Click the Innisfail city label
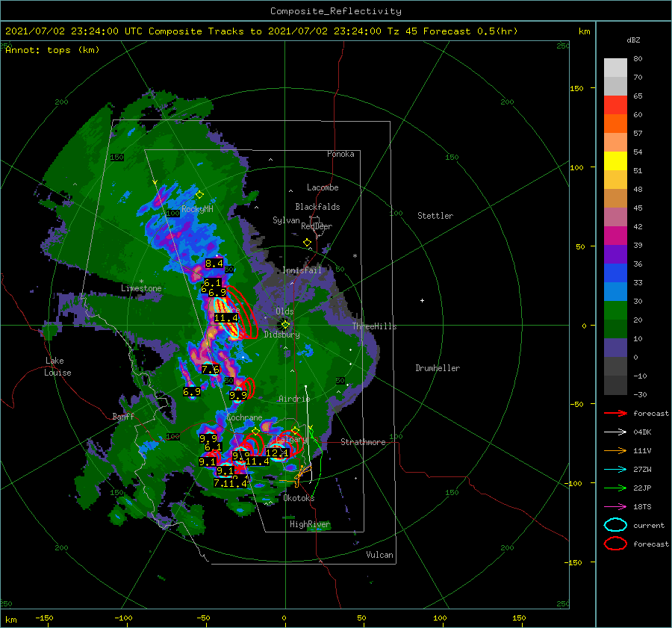Image resolution: width=672 pixels, height=628 pixels. pyautogui.click(x=302, y=270)
